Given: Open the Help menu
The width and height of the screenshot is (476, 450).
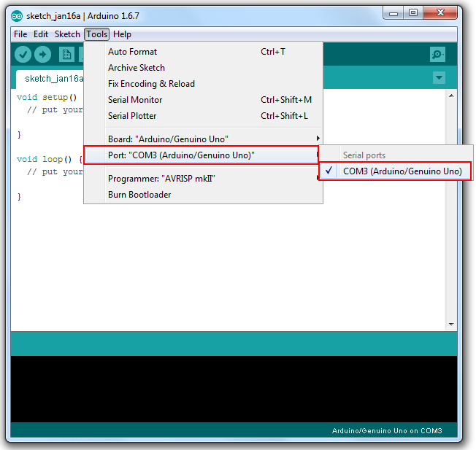Looking at the screenshot, I should tap(122, 34).
